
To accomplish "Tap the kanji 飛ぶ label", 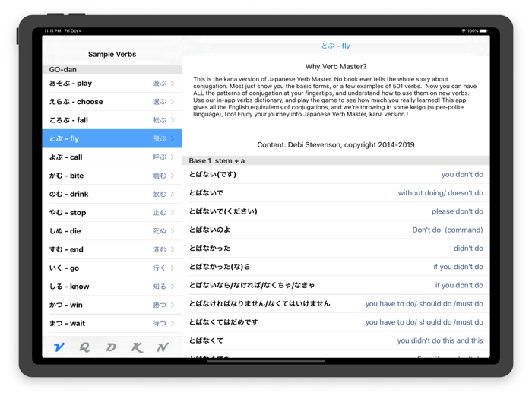I will point(160,138).
